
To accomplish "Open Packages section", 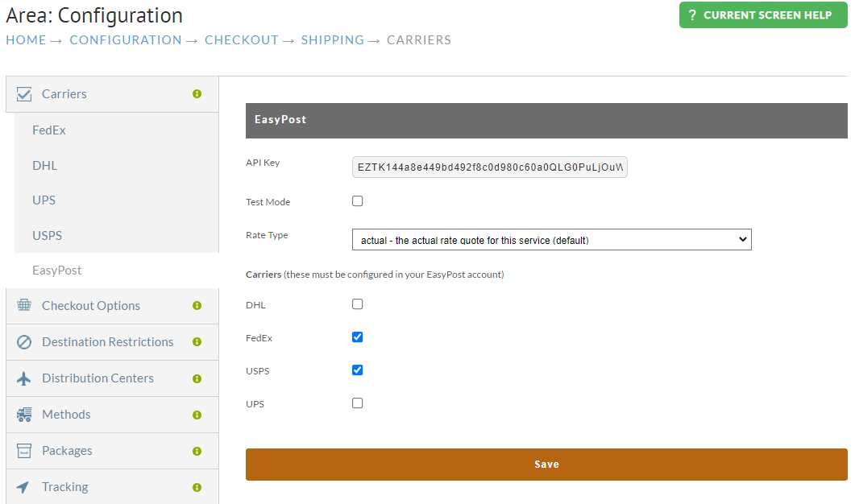I will coord(112,451).
